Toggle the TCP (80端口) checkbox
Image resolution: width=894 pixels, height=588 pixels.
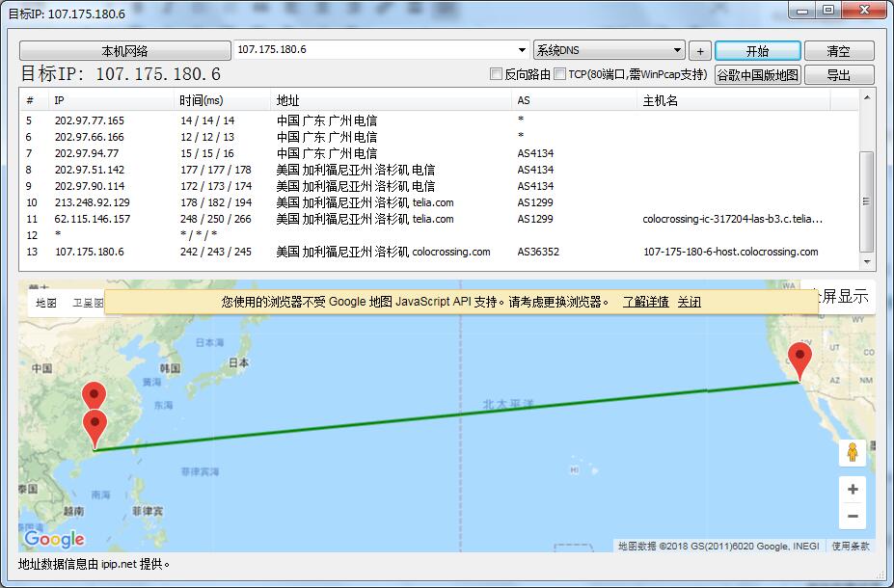[560, 74]
